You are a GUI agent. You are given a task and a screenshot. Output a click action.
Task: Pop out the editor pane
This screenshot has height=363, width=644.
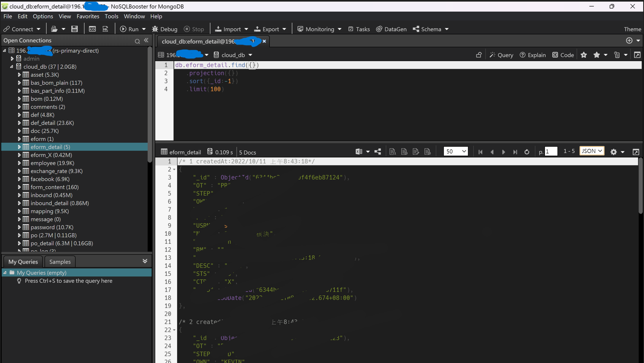(637, 55)
